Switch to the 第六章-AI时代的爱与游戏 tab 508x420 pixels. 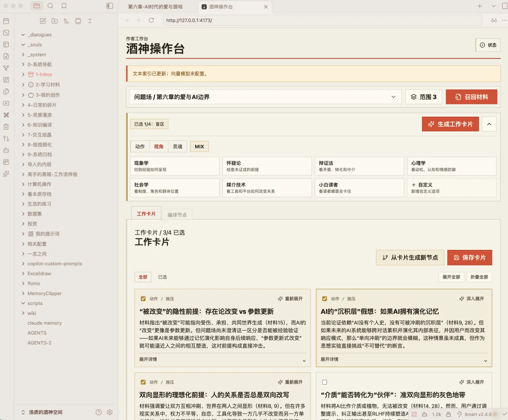(x=155, y=7)
